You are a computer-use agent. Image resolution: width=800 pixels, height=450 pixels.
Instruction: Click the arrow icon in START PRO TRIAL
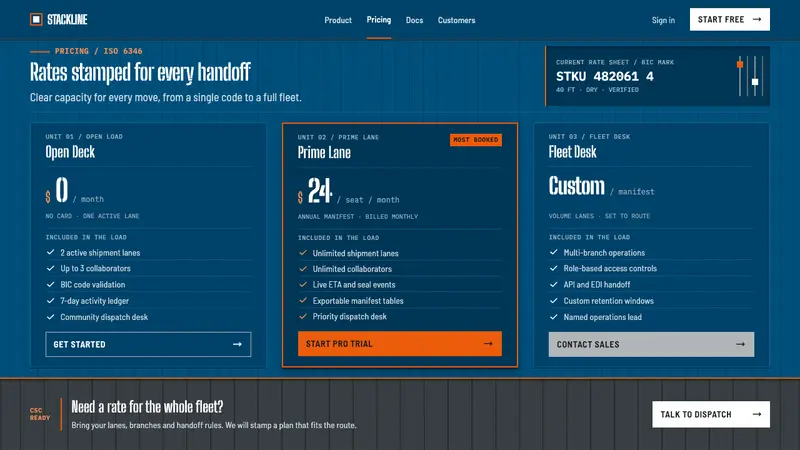click(x=488, y=344)
